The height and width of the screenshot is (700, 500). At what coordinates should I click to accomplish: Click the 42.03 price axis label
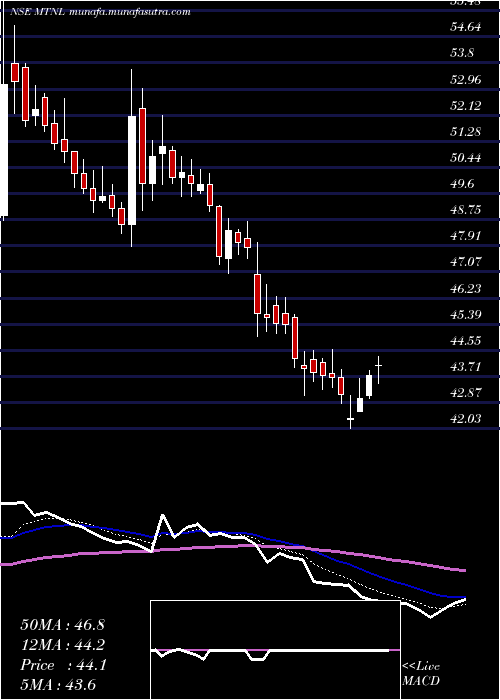[465, 419]
